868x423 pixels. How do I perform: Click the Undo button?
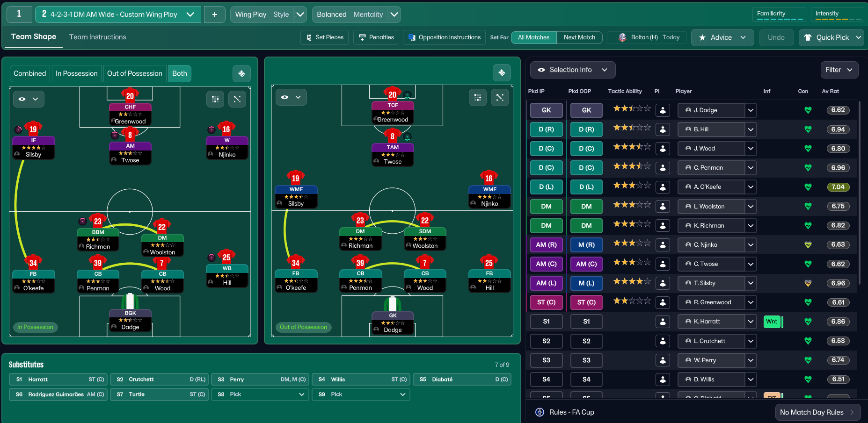tap(776, 37)
